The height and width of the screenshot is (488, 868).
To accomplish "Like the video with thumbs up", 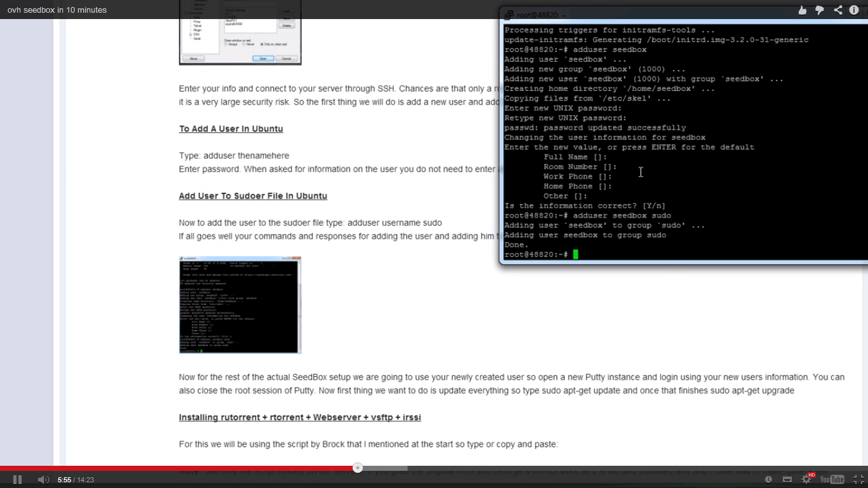I will (803, 10).
